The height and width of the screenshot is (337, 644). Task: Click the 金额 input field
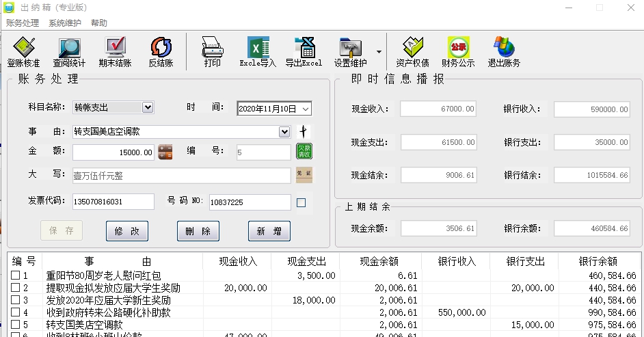[x=113, y=152]
